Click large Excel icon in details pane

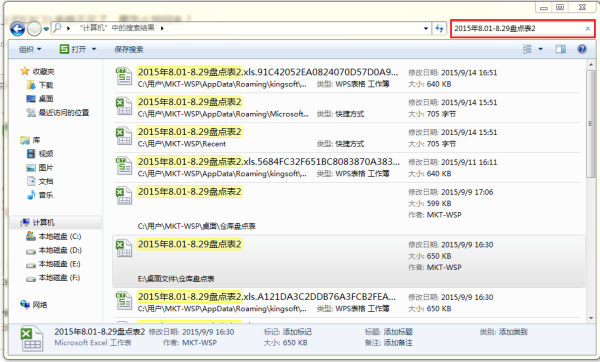point(32,338)
